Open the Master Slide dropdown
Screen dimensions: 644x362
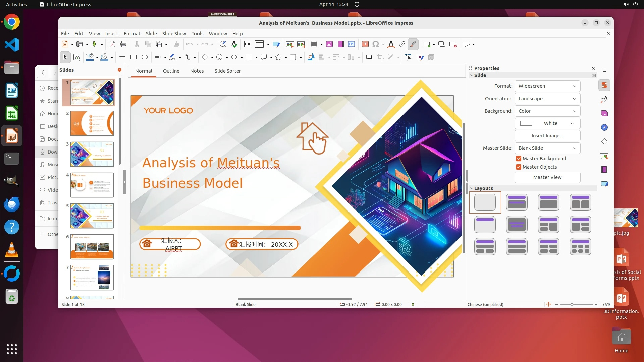(x=547, y=148)
